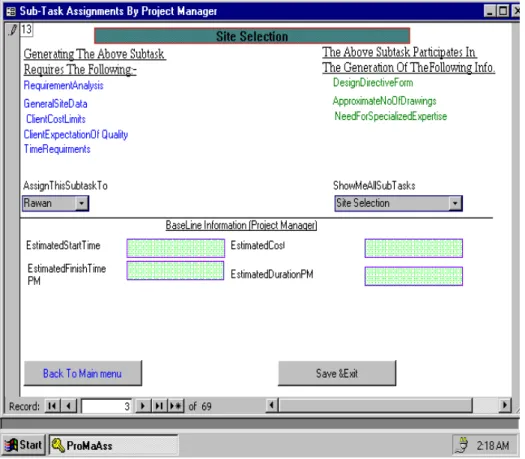Open AssignThisSubtaskTo dropdown arrow

coord(82,205)
